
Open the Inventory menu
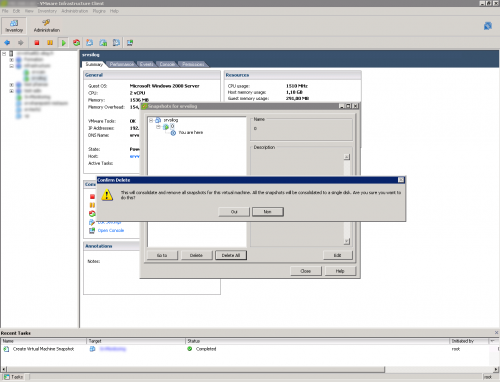click(x=47, y=11)
